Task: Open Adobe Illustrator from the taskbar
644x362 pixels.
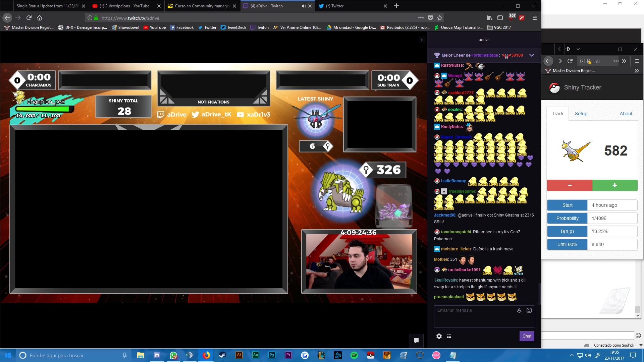Action: pos(239,355)
